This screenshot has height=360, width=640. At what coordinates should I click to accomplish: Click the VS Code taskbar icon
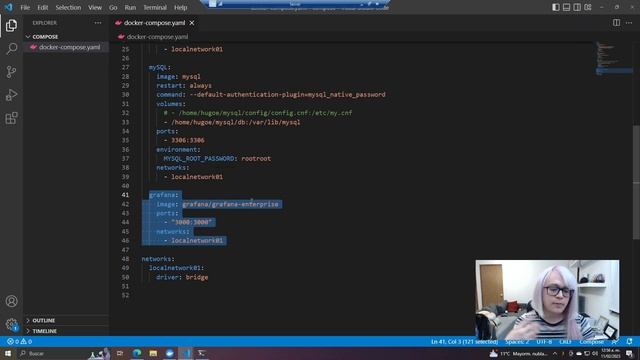(186, 353)
